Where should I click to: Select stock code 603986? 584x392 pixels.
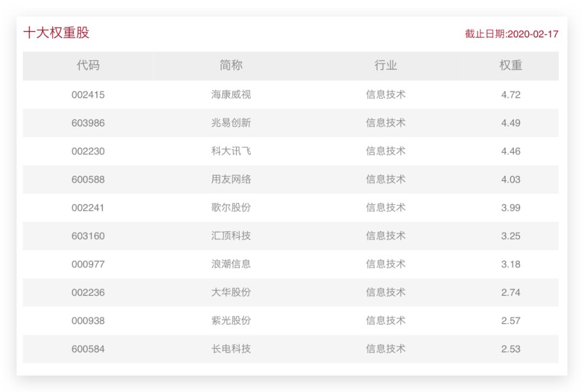[88, 123]
